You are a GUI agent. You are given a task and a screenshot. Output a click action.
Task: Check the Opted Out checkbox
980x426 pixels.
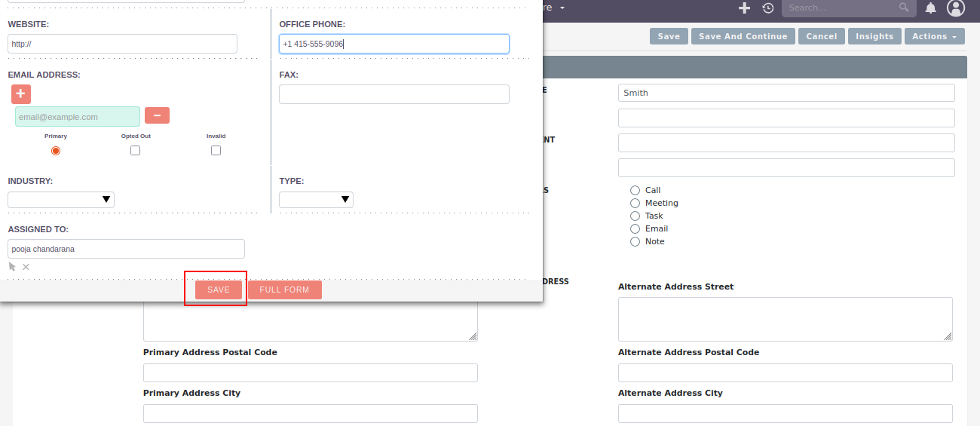[x=136, y=151]
